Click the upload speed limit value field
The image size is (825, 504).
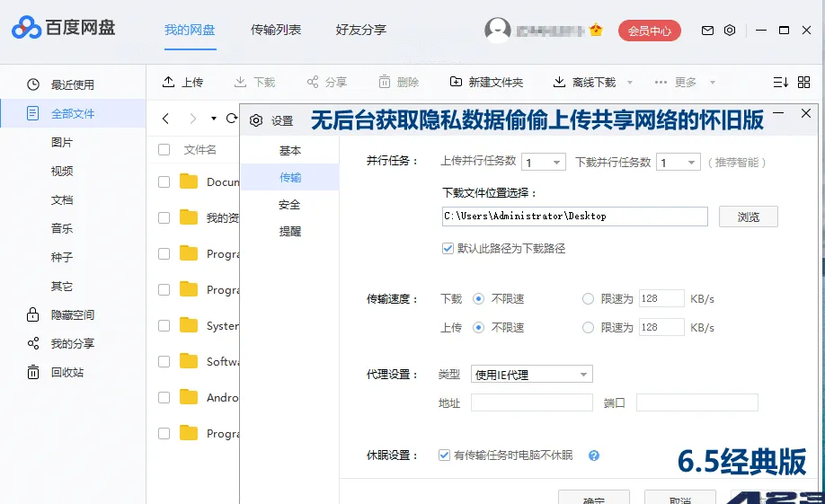(x=661, y=327)
